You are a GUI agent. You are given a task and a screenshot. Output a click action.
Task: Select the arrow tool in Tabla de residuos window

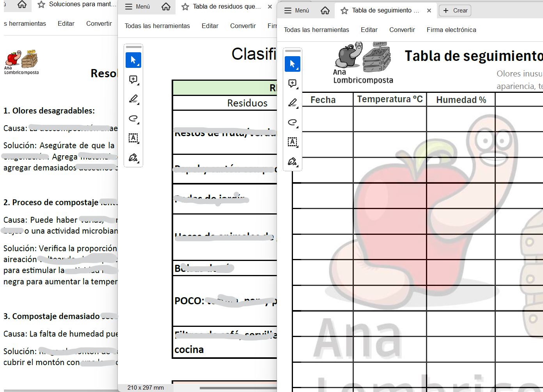[133, 60]
